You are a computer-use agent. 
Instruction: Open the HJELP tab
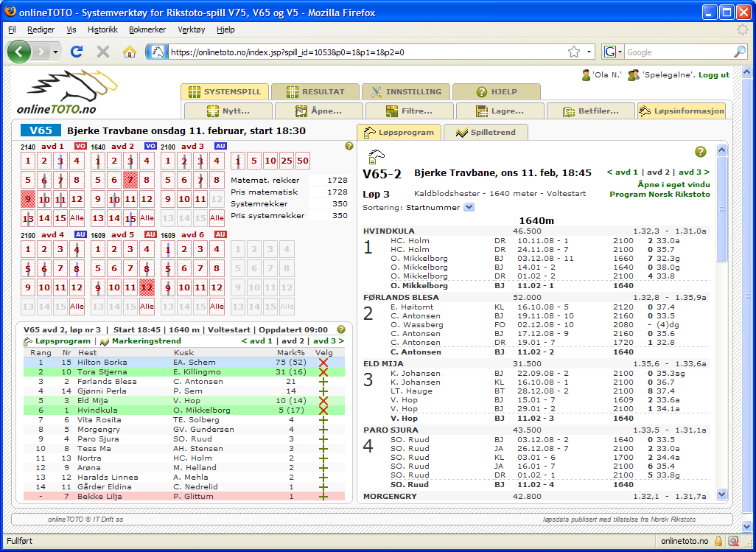[x=497, y=91]
